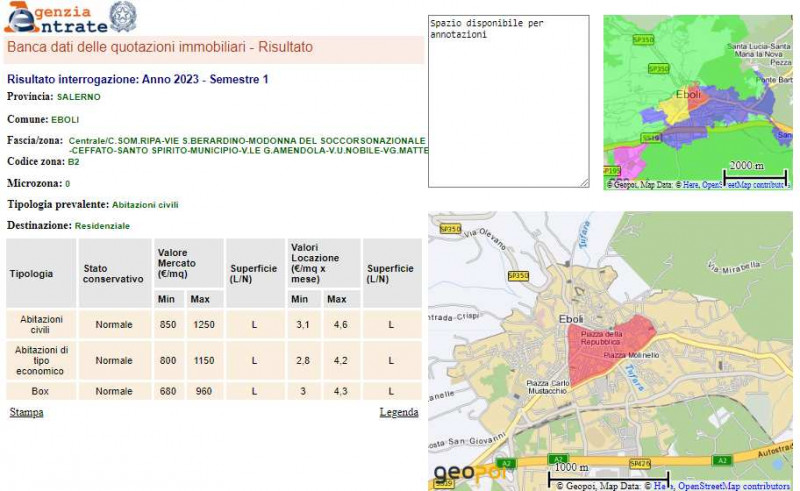This screenshot has width=800, height=491.
Task: Click the Agenzia Entrate logo
Action: tap(56, 17)
